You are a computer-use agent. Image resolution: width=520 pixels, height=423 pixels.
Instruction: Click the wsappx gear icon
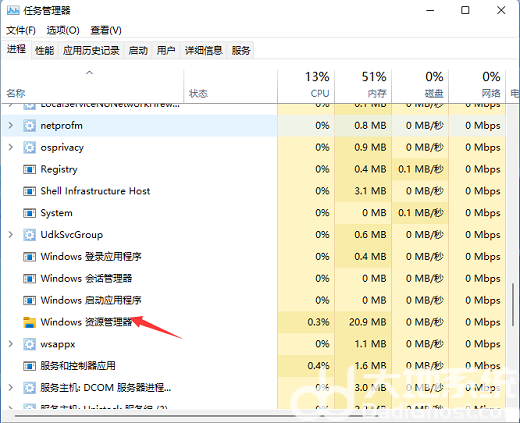click(x=29, y=344)
